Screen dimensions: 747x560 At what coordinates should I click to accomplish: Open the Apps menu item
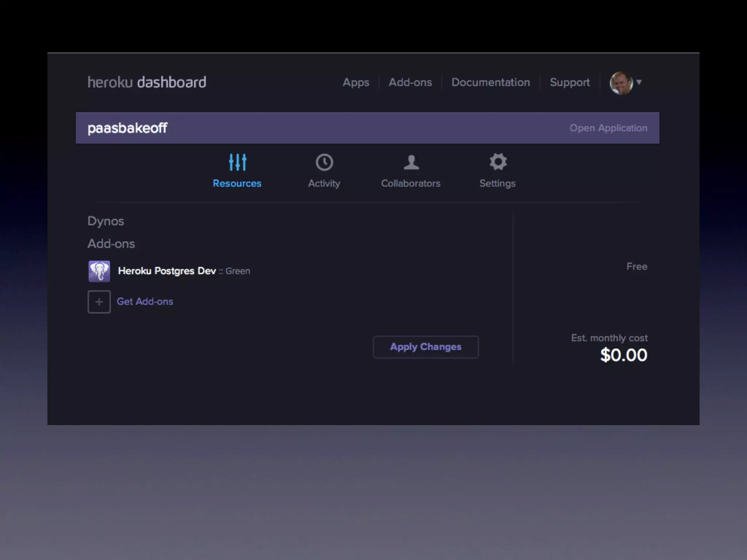pyautogui.click(x=356, y=82)
